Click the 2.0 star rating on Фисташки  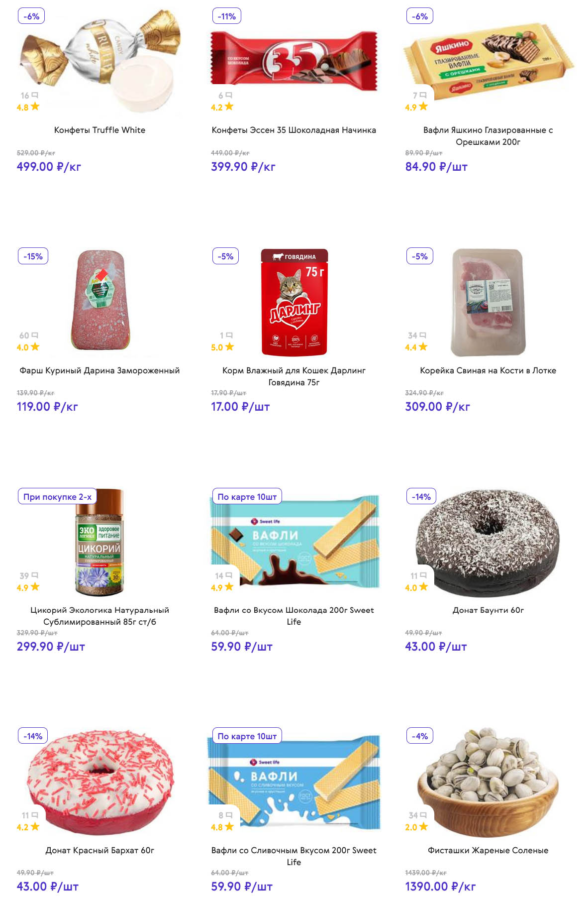(x=423, y=827)
